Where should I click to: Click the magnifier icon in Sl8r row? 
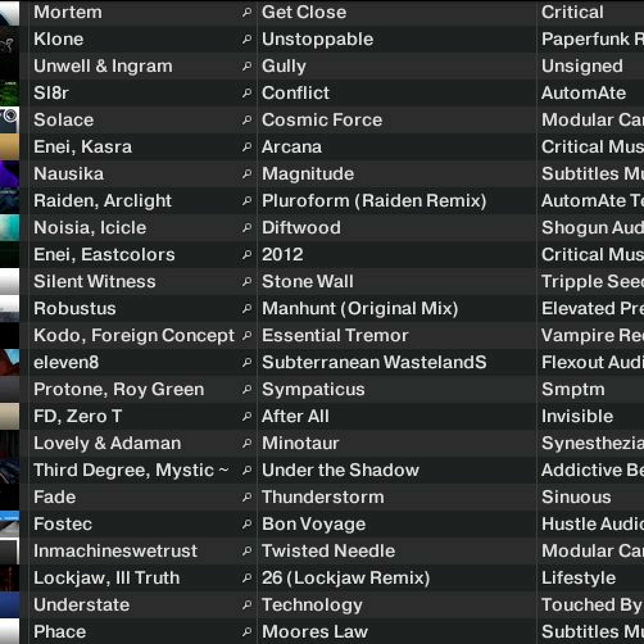[247, 93]
